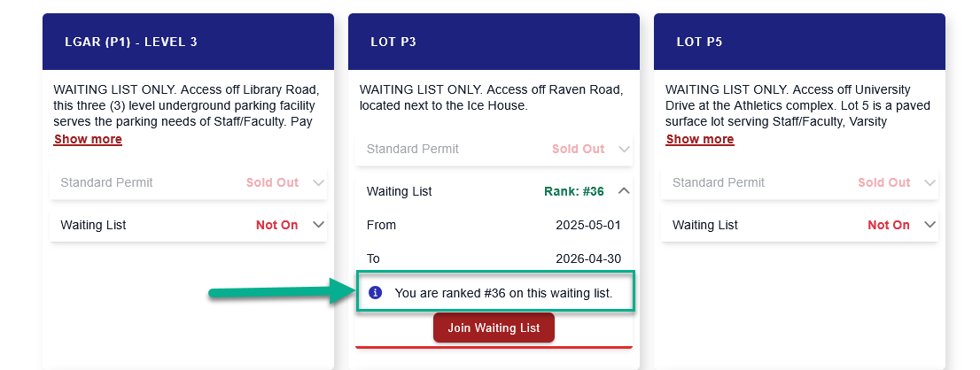Viewport: 980px width, 370px height.
Task: Click the blue info icon beside ranked message
Action: pos(375,292)
